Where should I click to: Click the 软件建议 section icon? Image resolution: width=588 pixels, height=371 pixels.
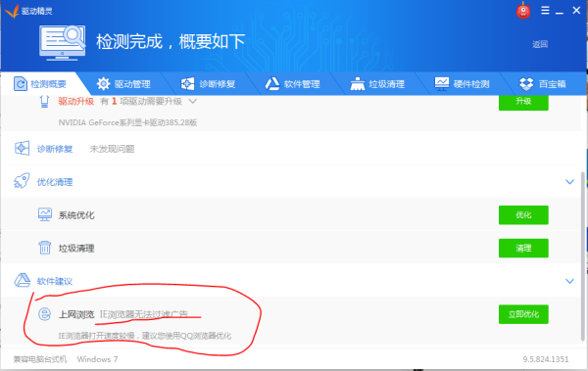pyautogui.click(x=23, y=280)
